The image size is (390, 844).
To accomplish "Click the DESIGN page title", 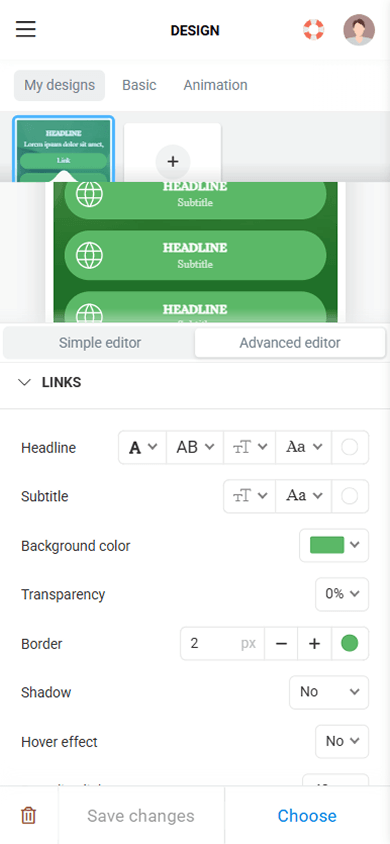I will (195, 31).
